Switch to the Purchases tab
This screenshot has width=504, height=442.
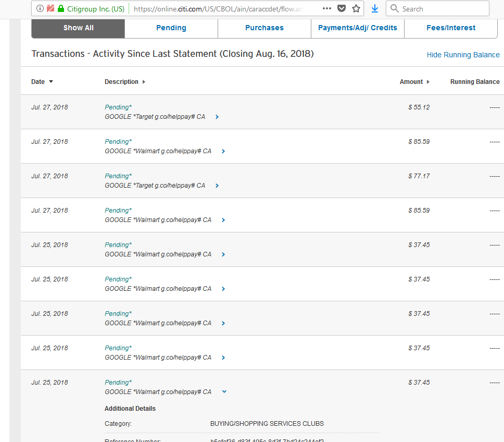tap(264, 28)
